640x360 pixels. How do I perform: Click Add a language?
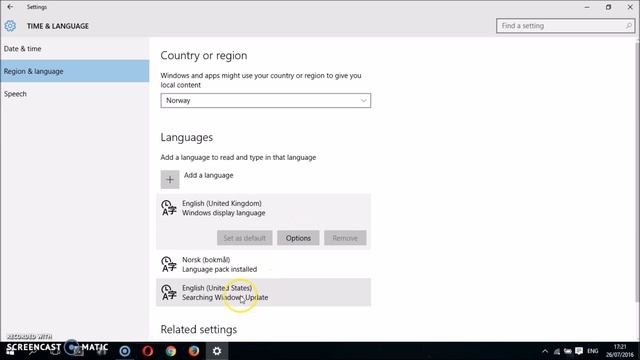pos(209,176)
